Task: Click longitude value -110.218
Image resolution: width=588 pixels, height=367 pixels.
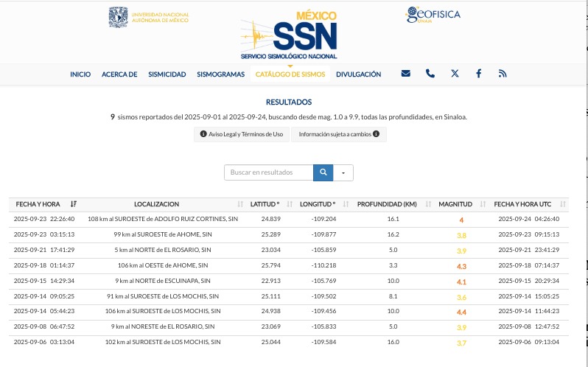Action: [x=323, y=265]
